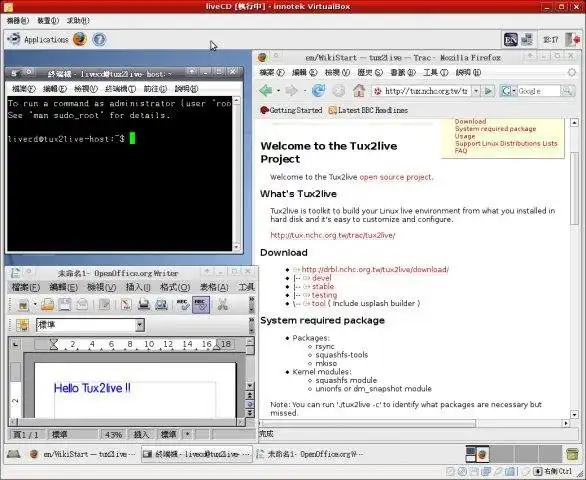Create new document in Writer toolbar
The height and width of the screenshot is (480, 586).
click(24, 305)
